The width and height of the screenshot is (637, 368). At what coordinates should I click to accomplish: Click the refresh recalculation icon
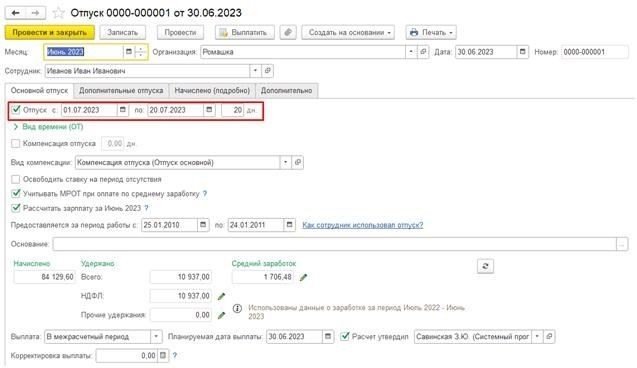coord(485,266)
